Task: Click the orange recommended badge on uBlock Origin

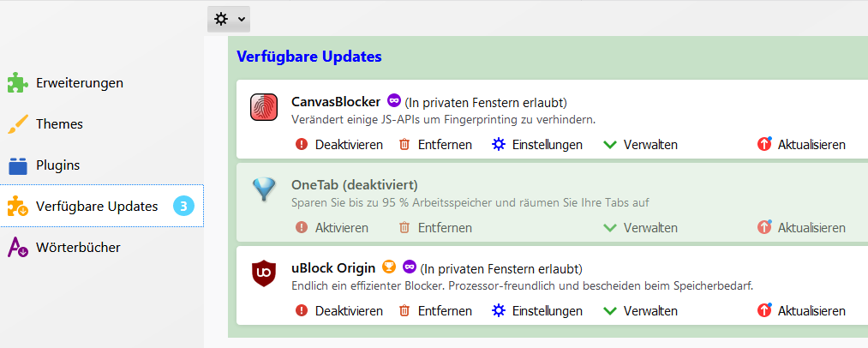Action: tap(388, 267)
